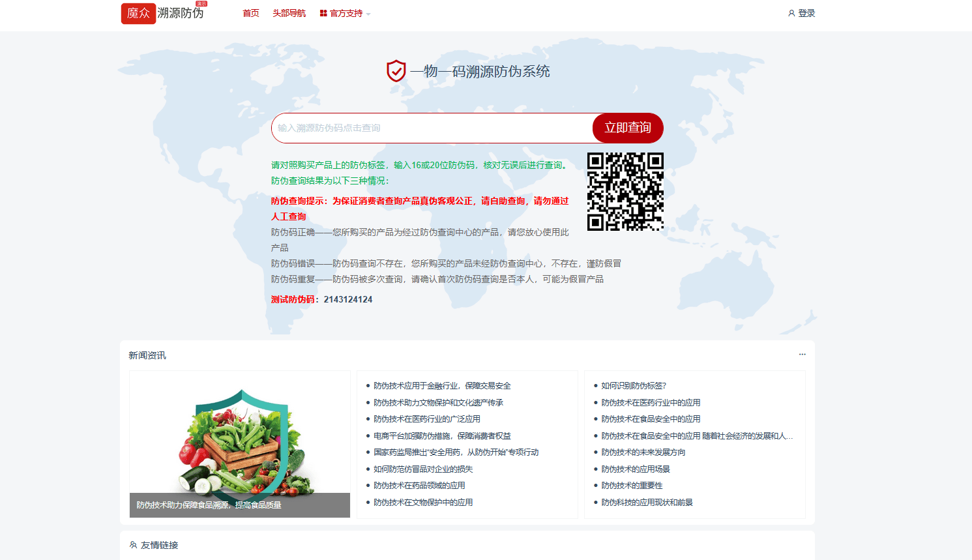Image resolution: width=972 pixels, height=560 pixels.
Task: Click the grid icon beside 官方支持
Action: 323,13
